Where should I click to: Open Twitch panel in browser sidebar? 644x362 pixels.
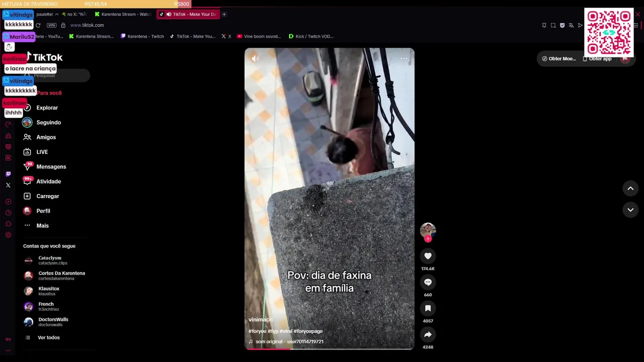[8, 174]
